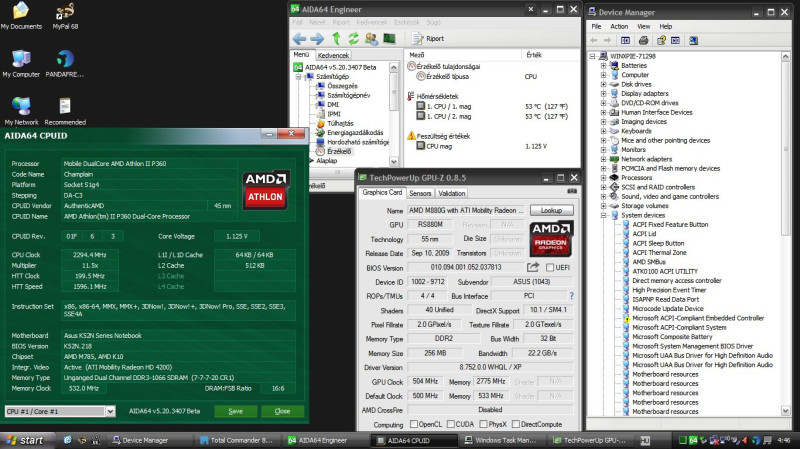Open My Computer desktop icon

click(x=21, y=64)
